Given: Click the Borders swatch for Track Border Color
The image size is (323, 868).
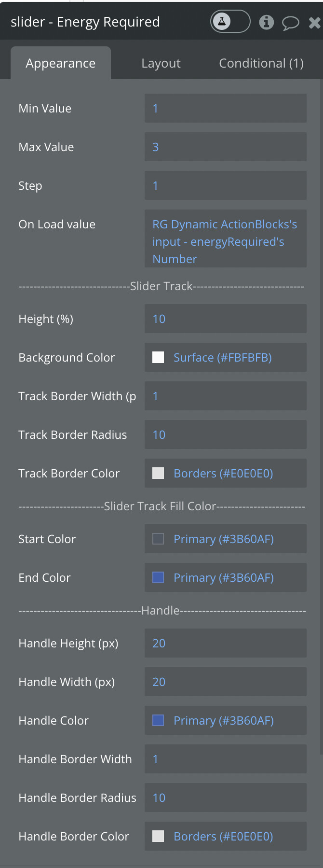Looking at the screenshot, I should tap(158, 473).
